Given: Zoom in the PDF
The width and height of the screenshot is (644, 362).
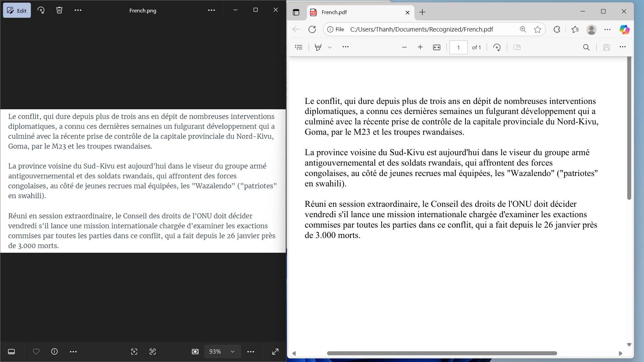Looking at the screenshot, I should [420, 47].
